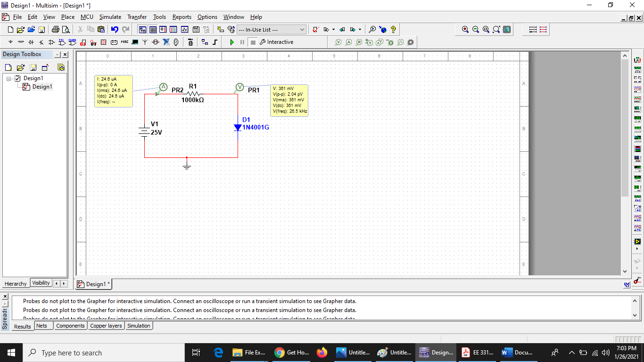Open the Multimeter instrument icon
The height and width of the screenshot is (362, 644).
[637, 60]
